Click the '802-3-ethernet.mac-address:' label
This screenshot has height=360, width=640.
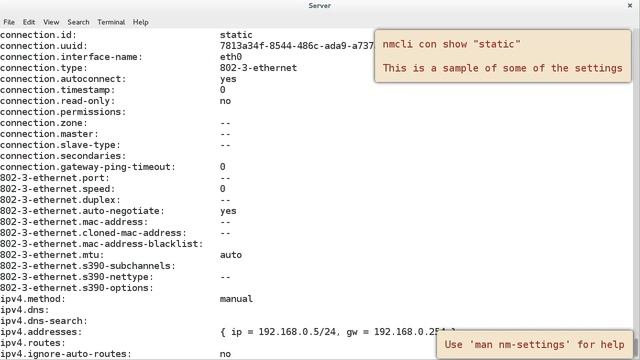coord(74,222)
